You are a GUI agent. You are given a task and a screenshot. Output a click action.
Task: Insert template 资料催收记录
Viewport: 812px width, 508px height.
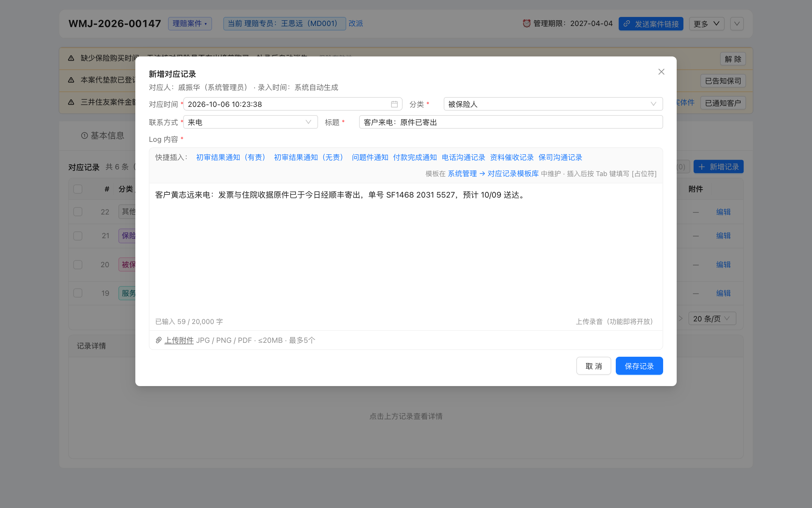point(512,157)
